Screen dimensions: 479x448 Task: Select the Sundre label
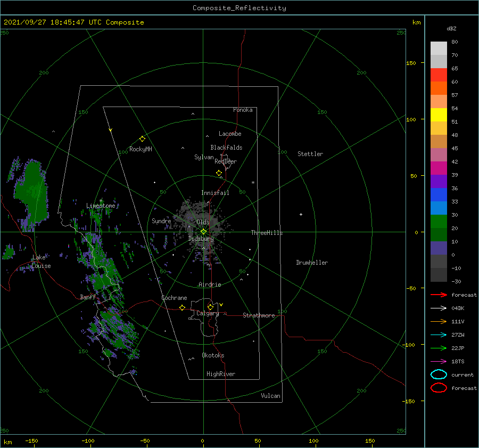(161, 221)
